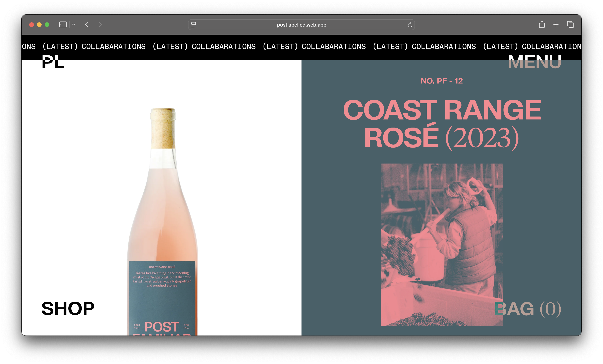Click the Latest Collabarations marquee banner
Screen dimensions: 603x364
coord(301,47)
